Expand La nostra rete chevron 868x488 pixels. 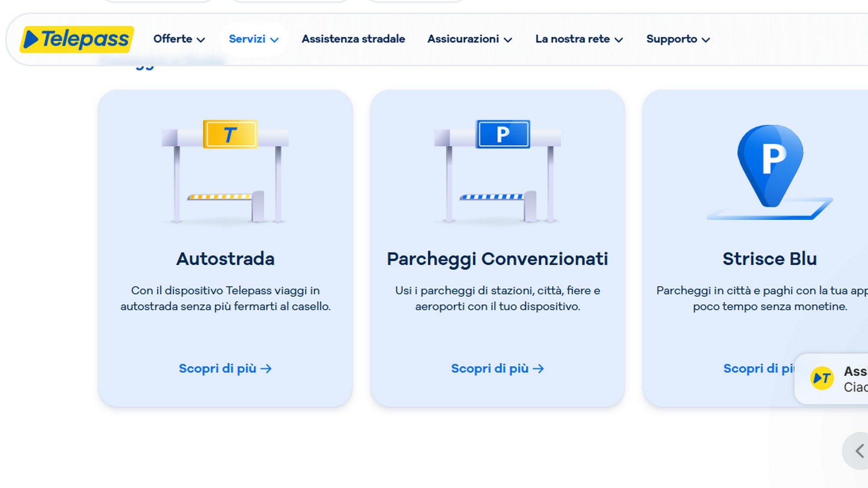pyautogui.click(x=619, y=40)
